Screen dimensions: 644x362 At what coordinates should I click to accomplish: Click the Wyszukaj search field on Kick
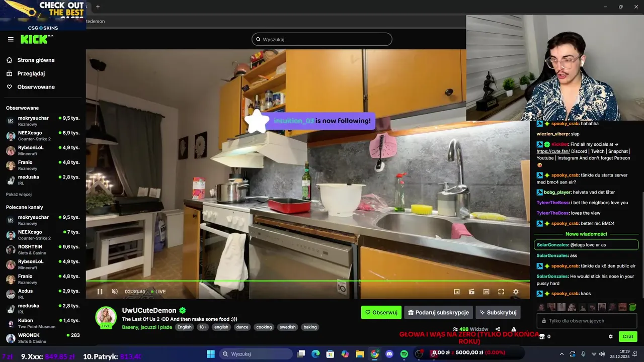click(x=322, y=39)
